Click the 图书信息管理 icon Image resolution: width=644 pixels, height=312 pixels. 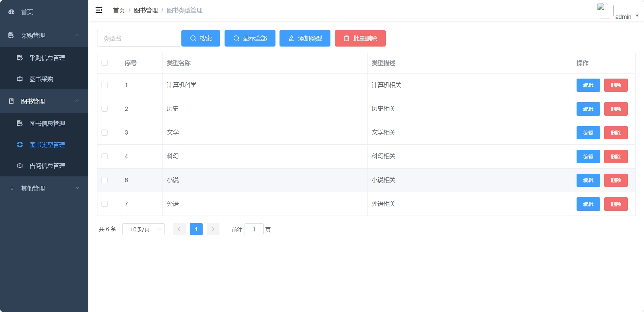pos(20,123)
